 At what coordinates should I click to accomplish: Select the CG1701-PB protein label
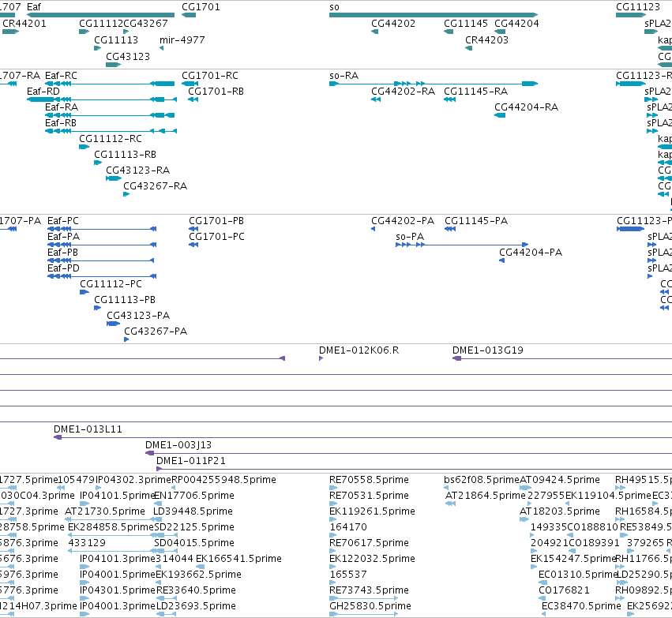pos(216,221)
